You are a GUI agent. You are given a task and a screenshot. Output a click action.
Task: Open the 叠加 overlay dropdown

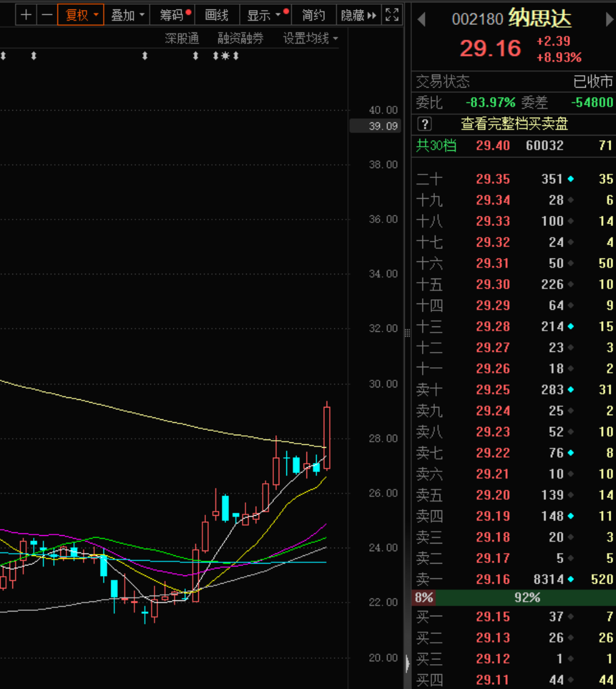point(127,15)
